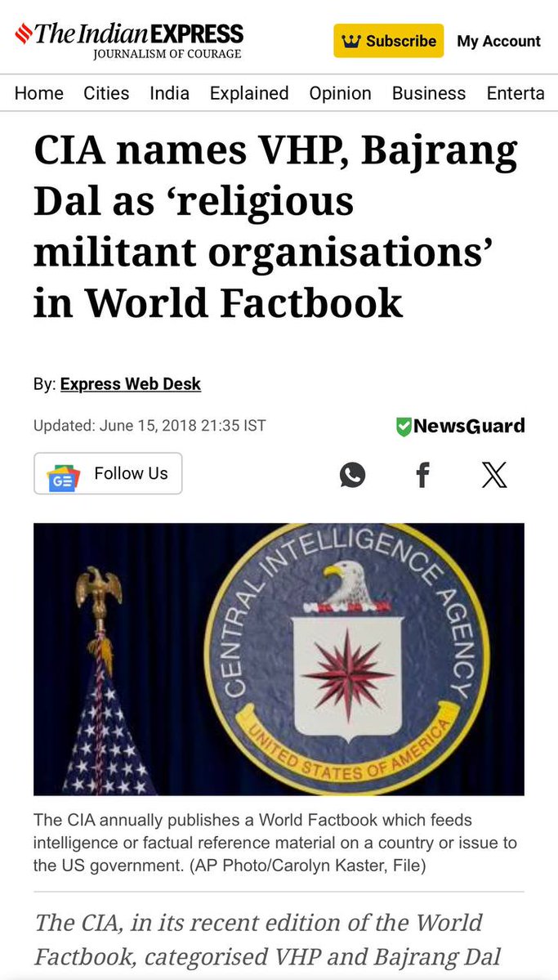Navigate to Opinion section

click(340, 93)
